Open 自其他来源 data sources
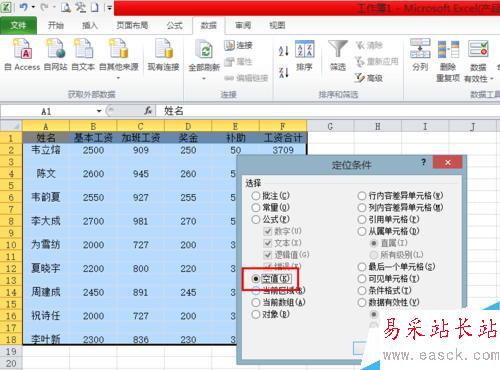This screenshot has height=370, width=500. pos(118,49)
